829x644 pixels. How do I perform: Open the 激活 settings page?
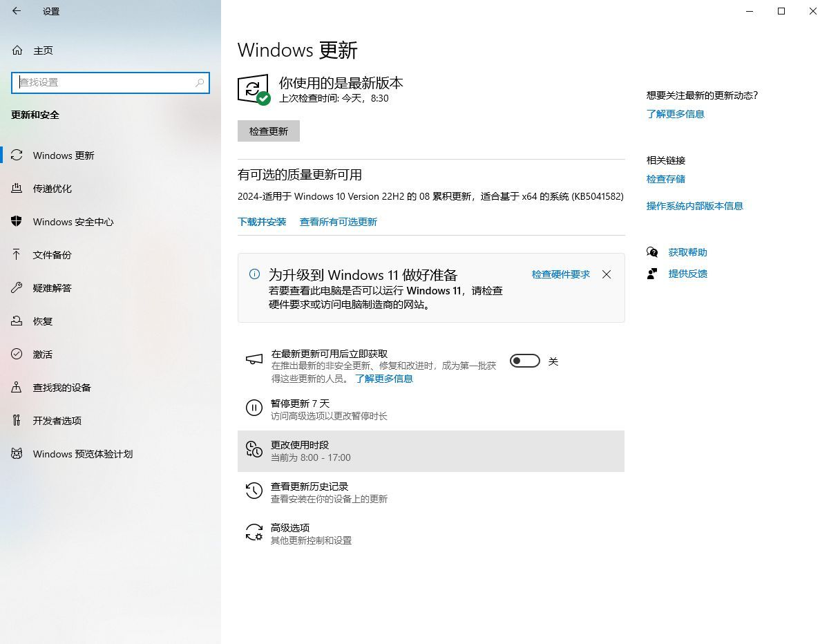tap(111, 354)
